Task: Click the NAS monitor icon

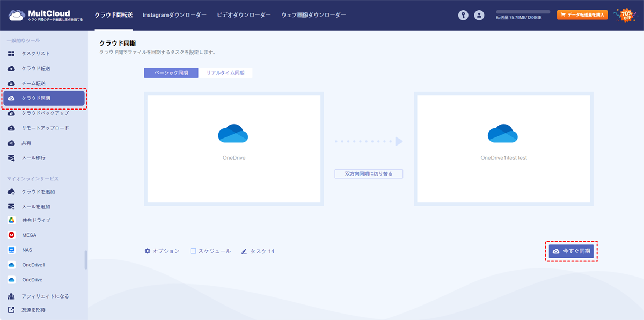Action: [11, 250]
